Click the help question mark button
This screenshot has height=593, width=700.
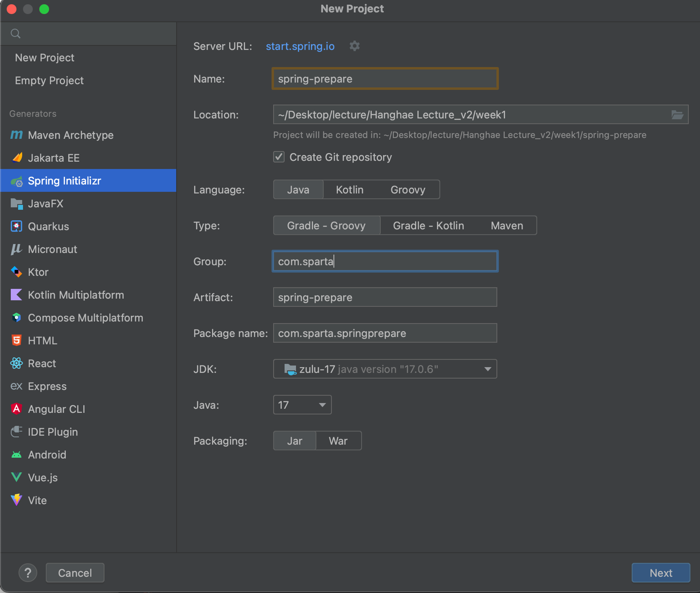click(28, 573)
